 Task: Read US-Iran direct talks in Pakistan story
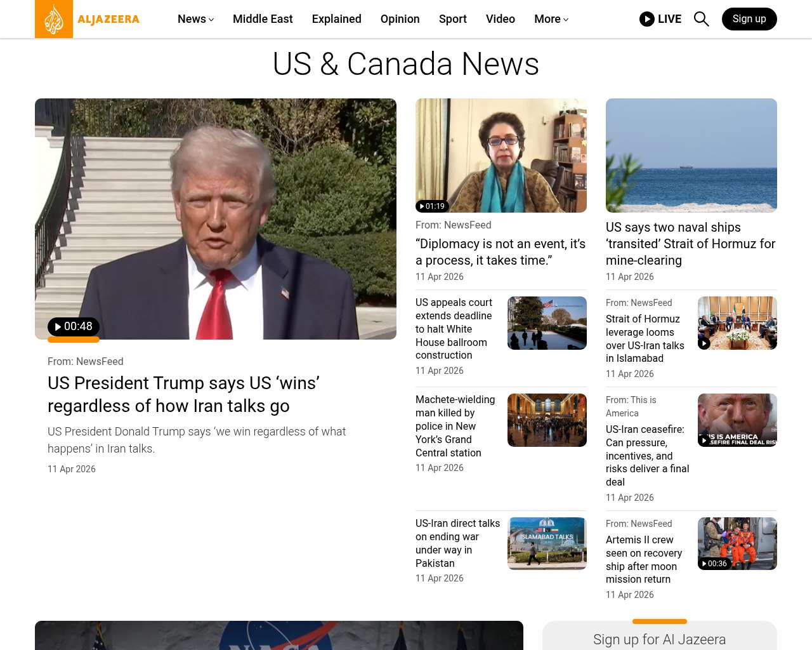(458, 543)
